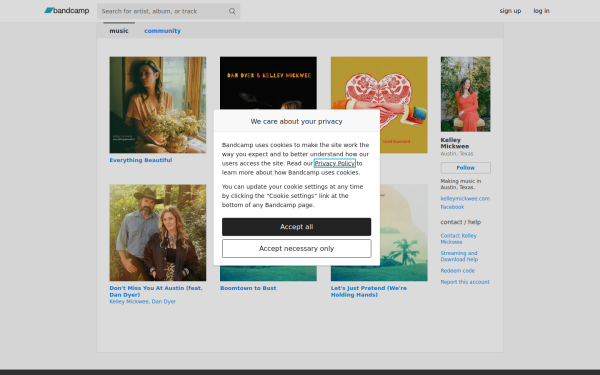The width and height of the screenshot is (600, 375).
Task: Click the Everything Beautiful title link
Action: pyautogui.click(x=141, y=160)
